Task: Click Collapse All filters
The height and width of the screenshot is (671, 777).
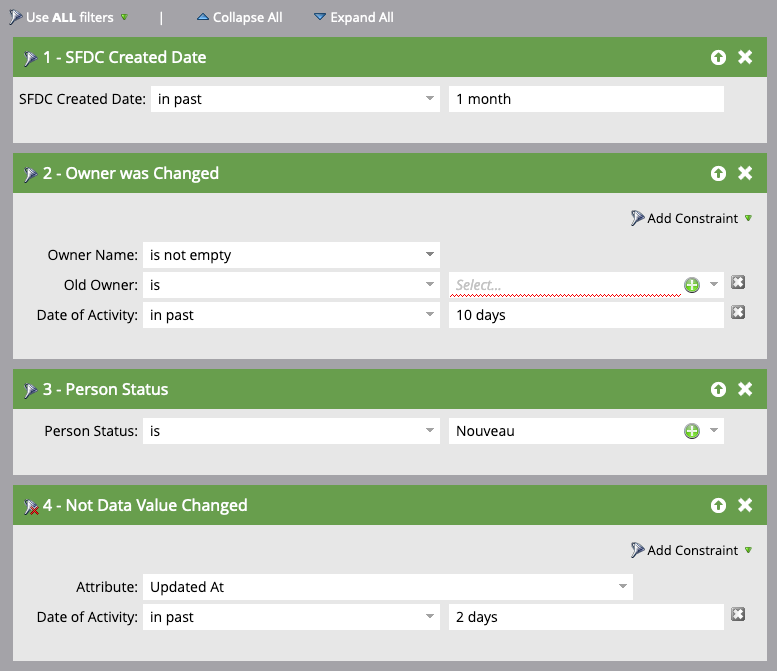Action: (239, 17)
